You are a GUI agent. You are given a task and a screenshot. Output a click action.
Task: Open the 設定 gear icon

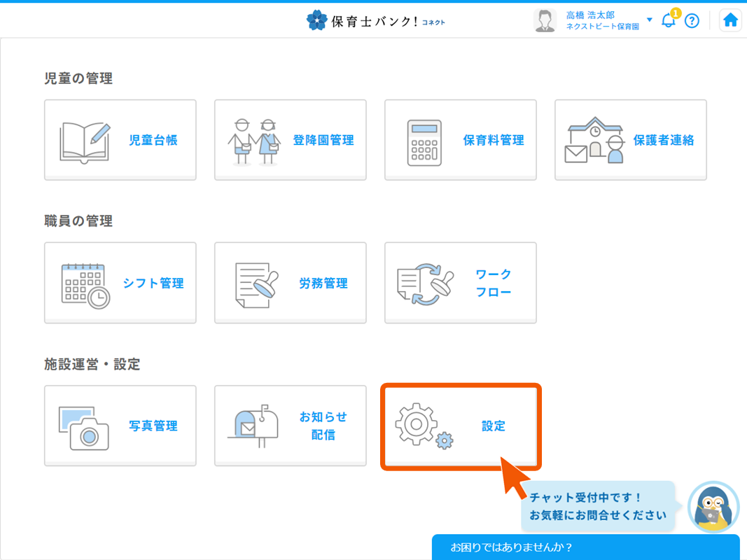[419, 424]
